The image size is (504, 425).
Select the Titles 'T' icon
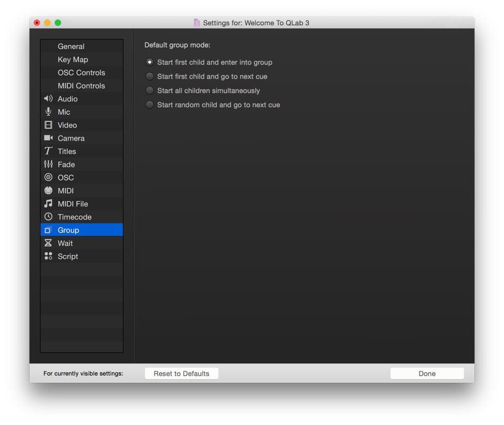tap(48, 151)
